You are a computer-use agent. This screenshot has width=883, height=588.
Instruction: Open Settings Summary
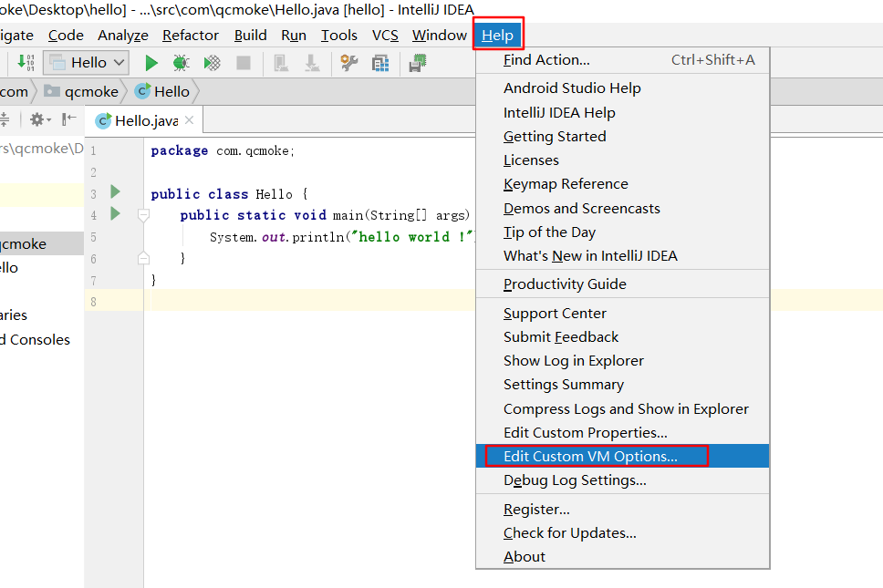623,384
